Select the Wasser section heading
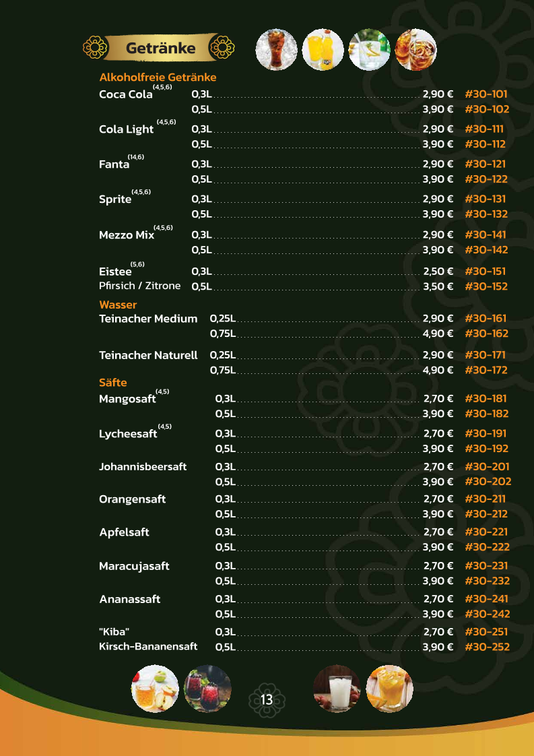 118,305
